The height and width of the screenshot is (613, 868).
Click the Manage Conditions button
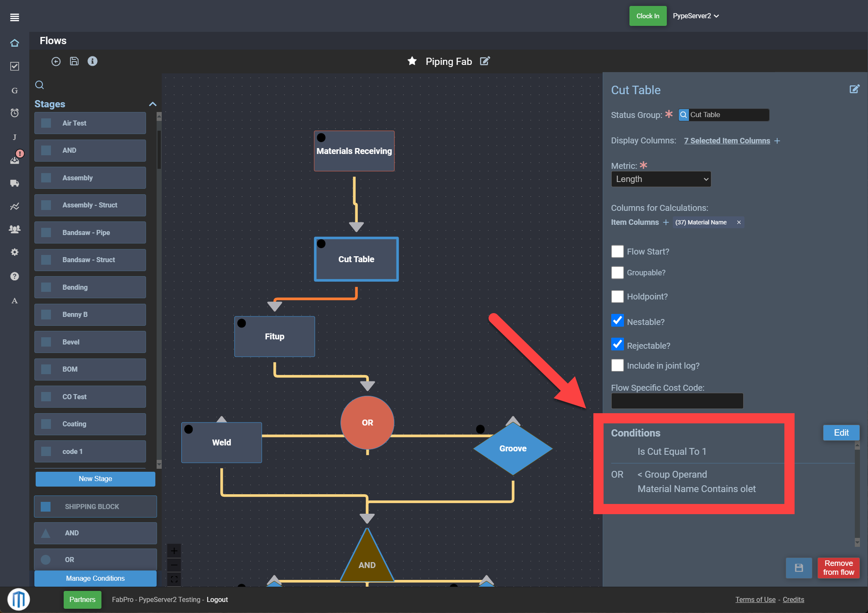(96, 578)
